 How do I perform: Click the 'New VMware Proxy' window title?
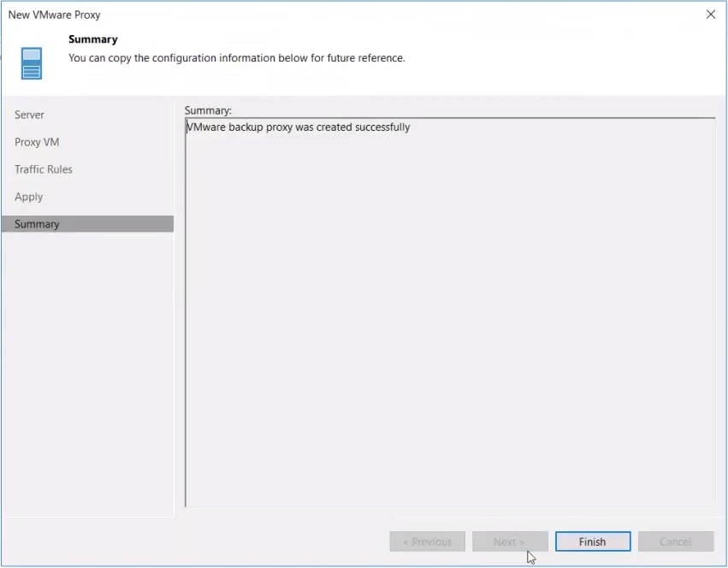coord(54,15)
